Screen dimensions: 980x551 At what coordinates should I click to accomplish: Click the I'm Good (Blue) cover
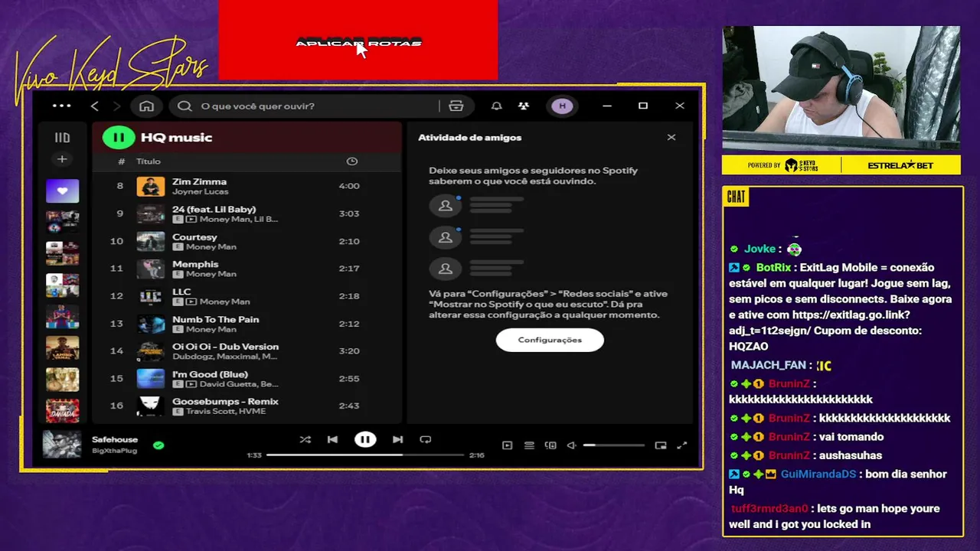tap(151, 379)
